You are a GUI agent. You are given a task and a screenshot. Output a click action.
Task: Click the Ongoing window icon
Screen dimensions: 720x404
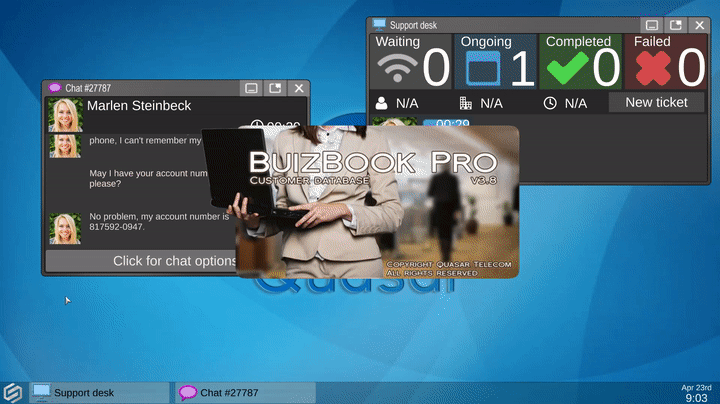coord(481,70)
